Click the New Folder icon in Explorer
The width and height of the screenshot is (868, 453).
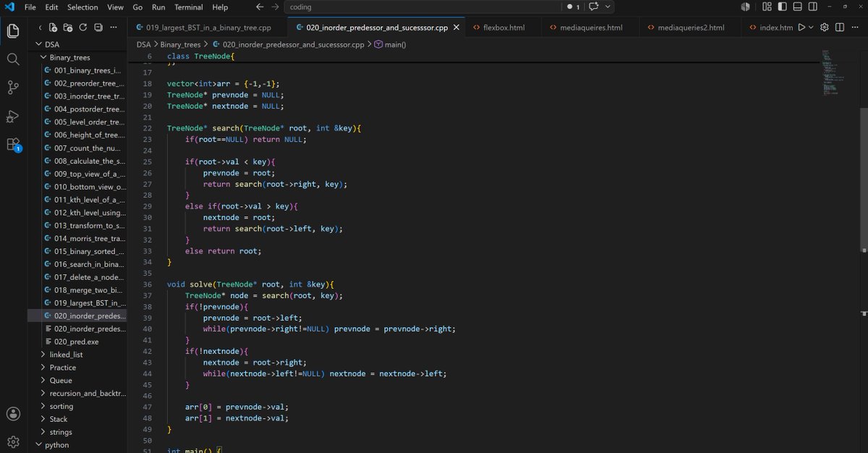point(68,27)
